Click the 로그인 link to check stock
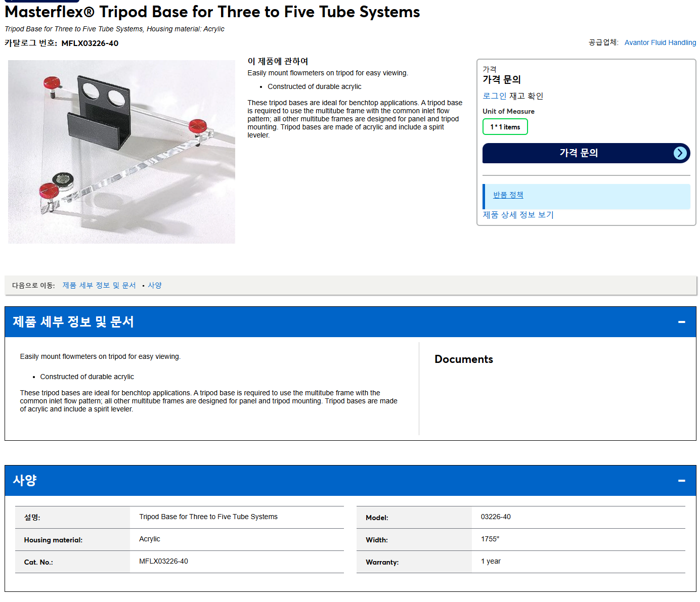The height and width of the screenshot is (602, 700). click(494, 96)
